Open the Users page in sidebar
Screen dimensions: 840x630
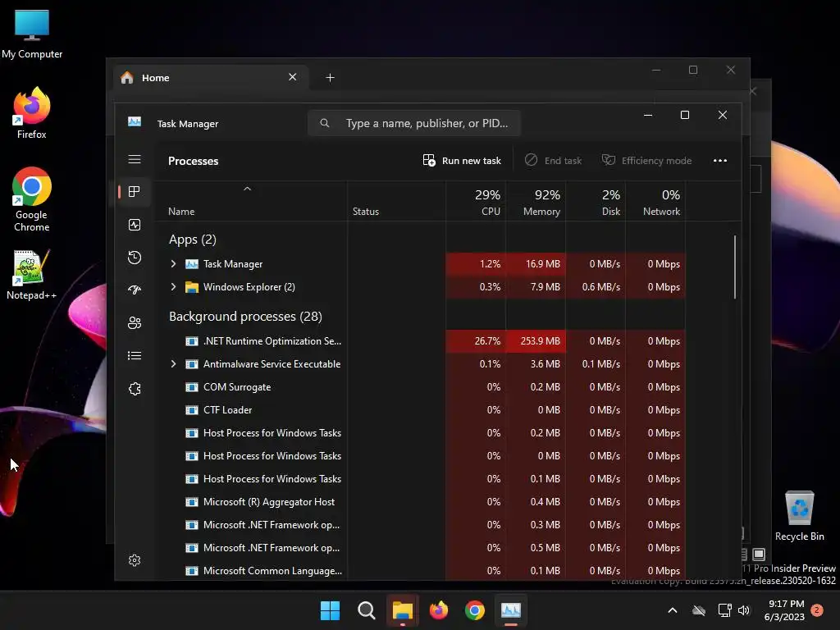click(x=135, y=323)
